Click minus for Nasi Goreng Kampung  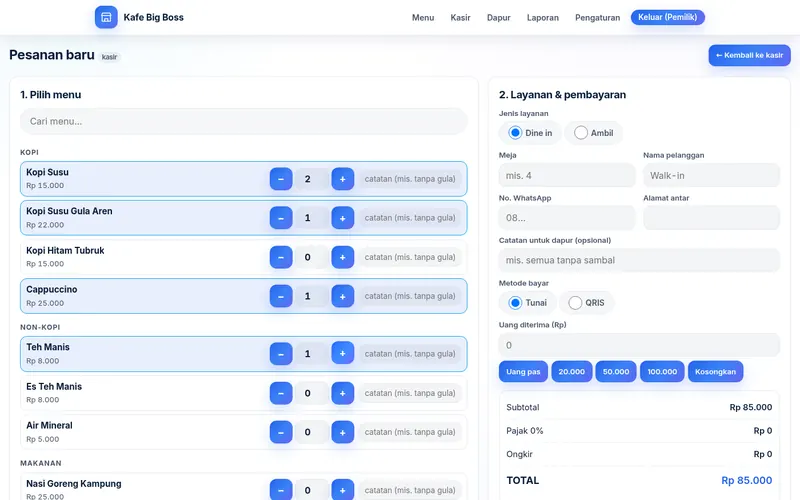coord(281,490)
